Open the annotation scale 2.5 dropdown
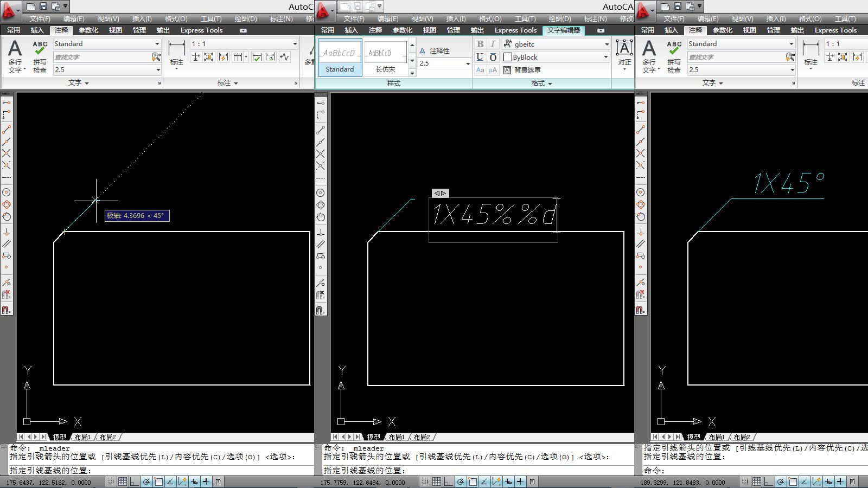The width and height of the screenshot is (868, 488). (x=467, y=63)
